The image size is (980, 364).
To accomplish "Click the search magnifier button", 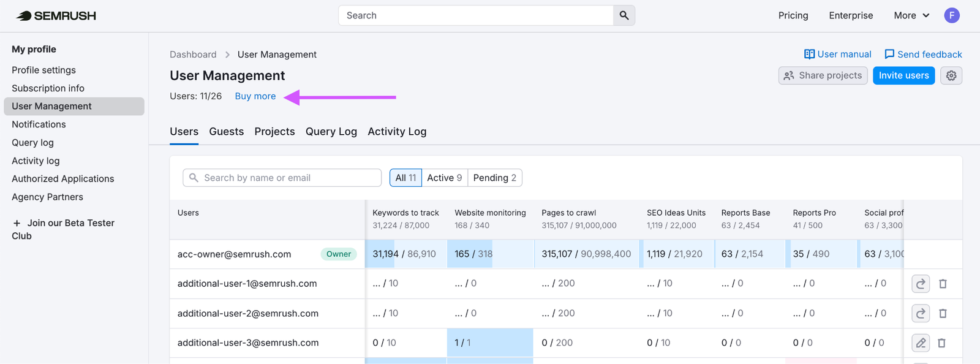I will tap(624, 15).
